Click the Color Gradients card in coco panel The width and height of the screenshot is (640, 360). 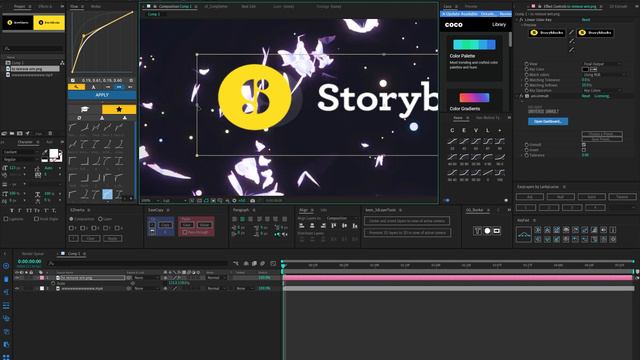click(x=474, y=101)
